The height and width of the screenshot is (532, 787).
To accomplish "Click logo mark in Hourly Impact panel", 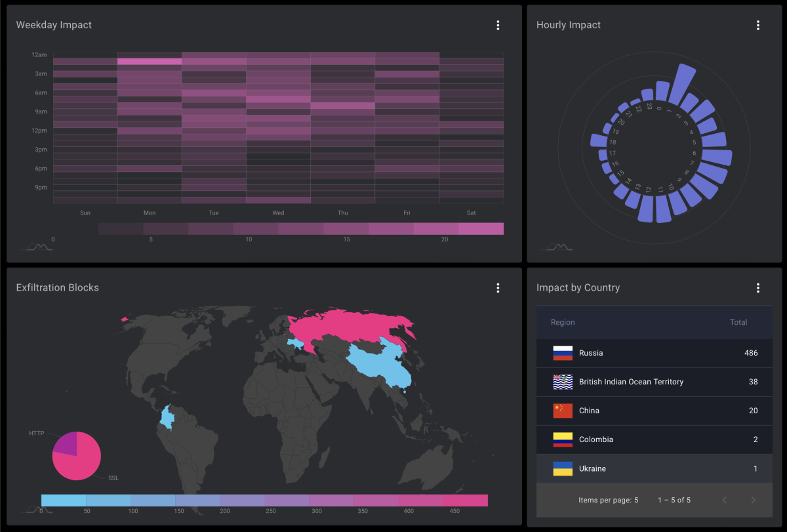I will point(556,247).
